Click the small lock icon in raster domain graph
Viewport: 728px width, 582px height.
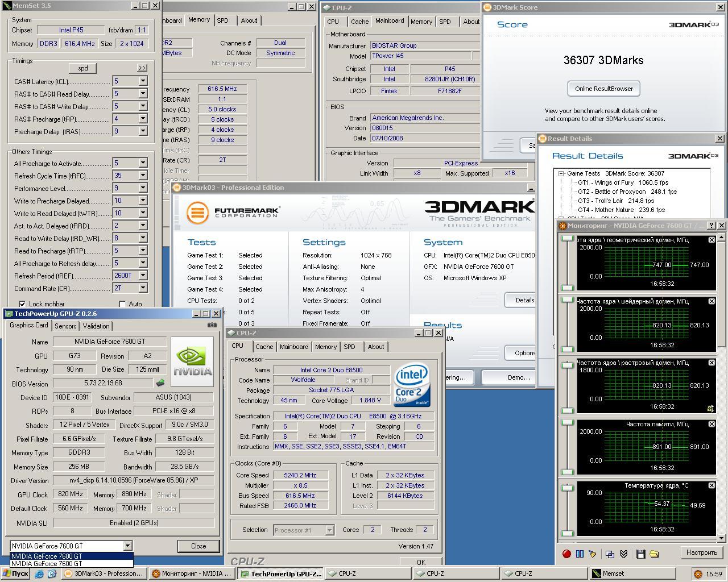[x=710, y=408]
